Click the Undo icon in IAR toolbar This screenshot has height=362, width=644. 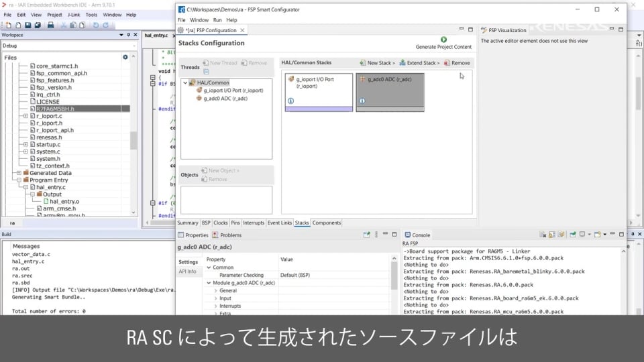point(96,25)
